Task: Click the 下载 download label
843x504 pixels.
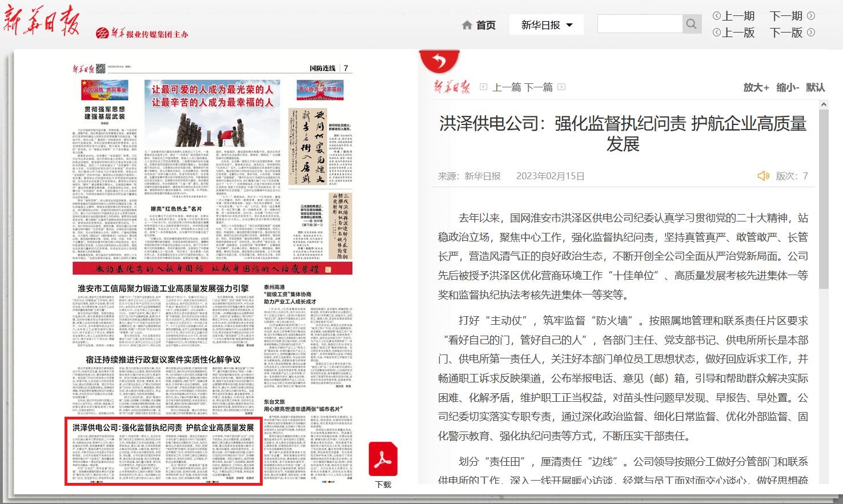Action: [x=383, y=485]
